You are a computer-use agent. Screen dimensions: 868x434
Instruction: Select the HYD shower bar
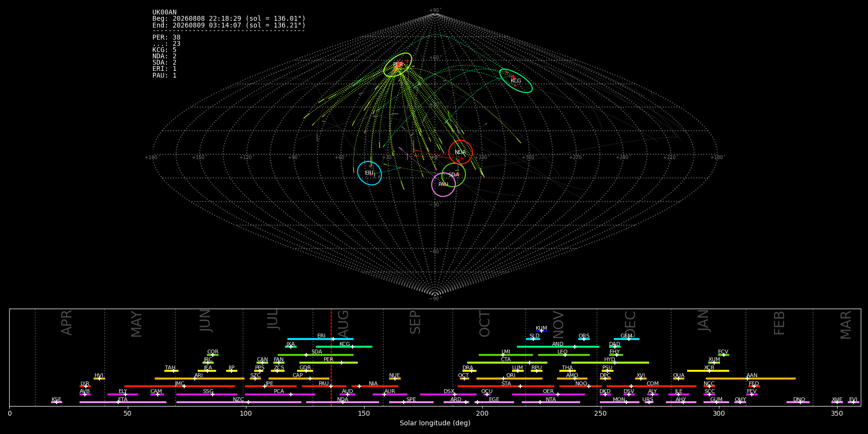[x=610, y=363]
